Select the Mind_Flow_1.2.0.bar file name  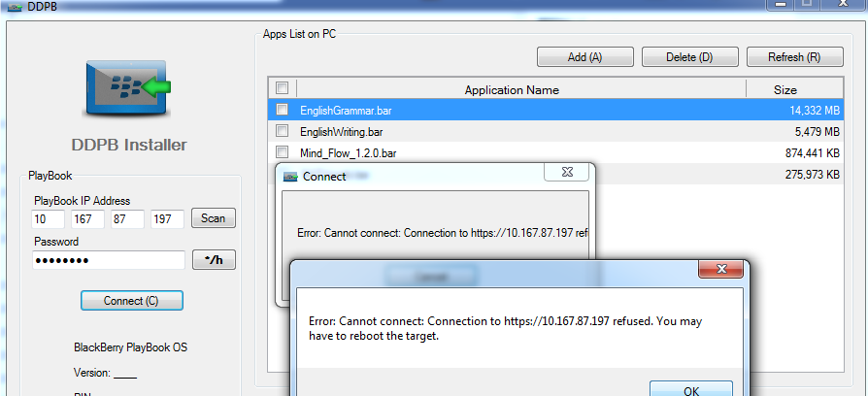click(349, 153)
